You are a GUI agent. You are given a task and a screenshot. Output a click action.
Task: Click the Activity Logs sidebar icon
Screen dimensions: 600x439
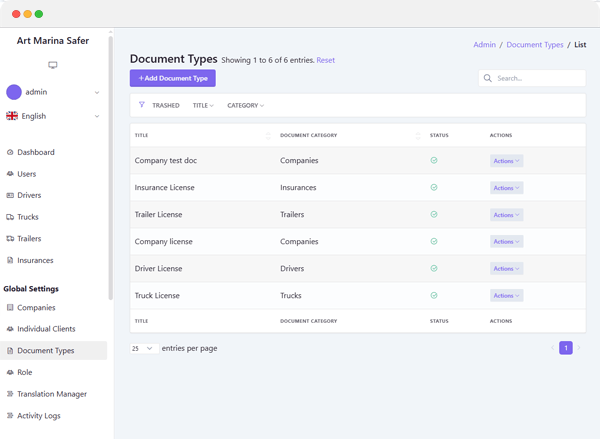coord(10,415)
